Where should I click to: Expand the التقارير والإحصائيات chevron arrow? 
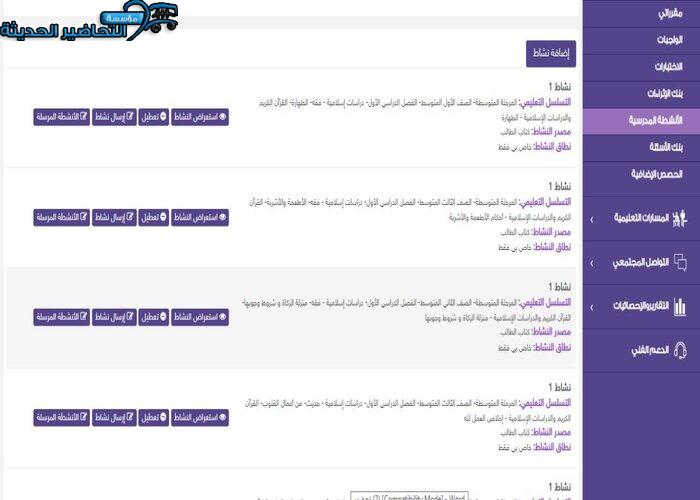point(592,308)
